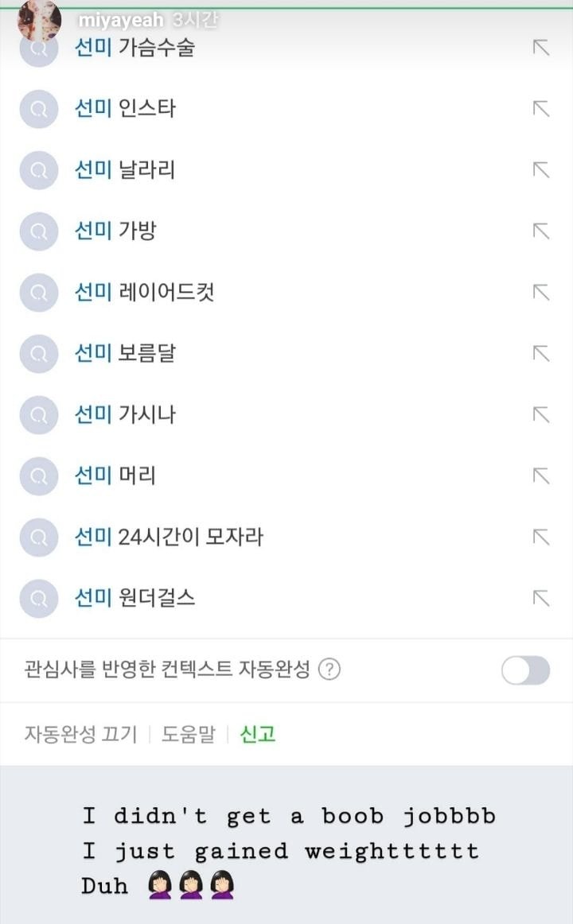Pick the 선미 보름달 suggestion
Viewport: 573px width, 924px height.
125,353
